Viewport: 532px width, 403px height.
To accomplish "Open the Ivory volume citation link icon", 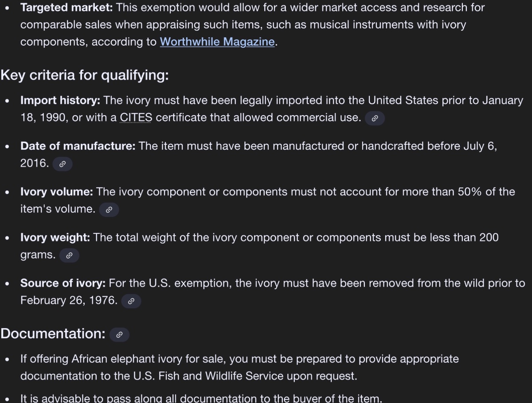I will (x=109, y=209).
